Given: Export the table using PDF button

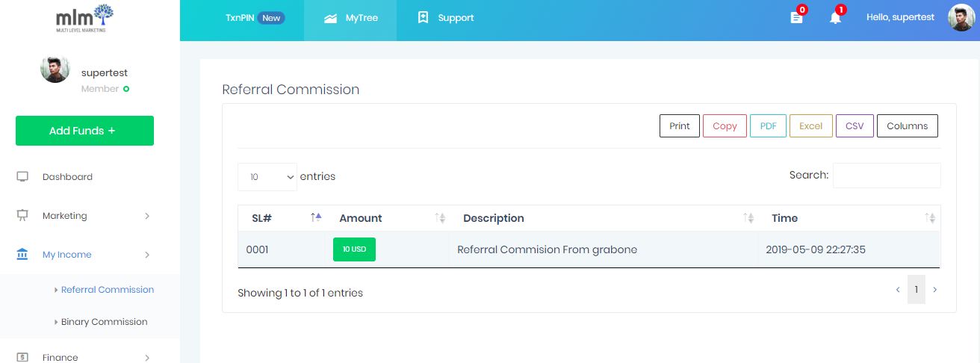Looking at the screenshot, I should (768, 126).
